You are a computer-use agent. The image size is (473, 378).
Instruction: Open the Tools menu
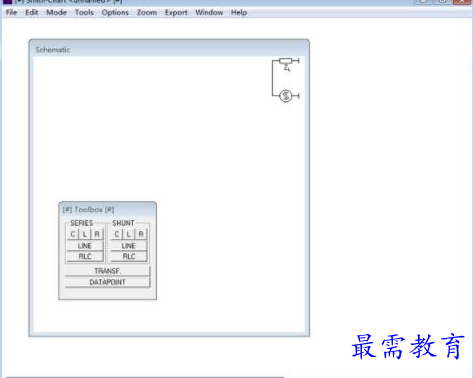click(x=84, y=12)
